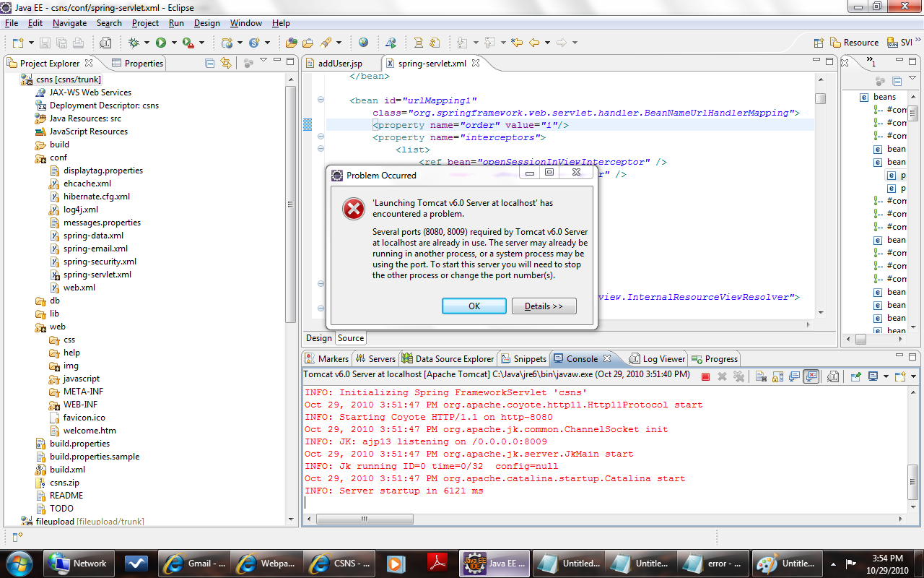The width and height of the screenshot is (924, 578).
Task: Click the Pin Console icon
Action: click(x=855, y=376)
